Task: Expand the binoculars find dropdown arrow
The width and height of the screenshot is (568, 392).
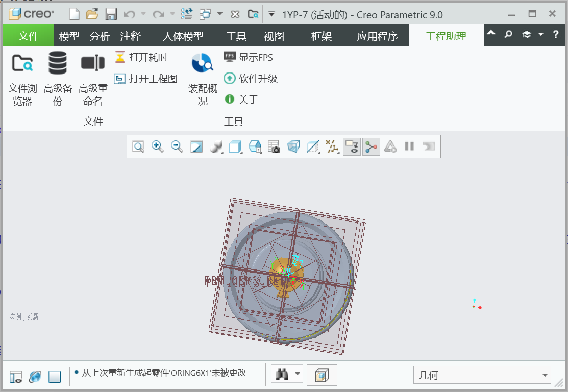Action: (x=298, y=374)
